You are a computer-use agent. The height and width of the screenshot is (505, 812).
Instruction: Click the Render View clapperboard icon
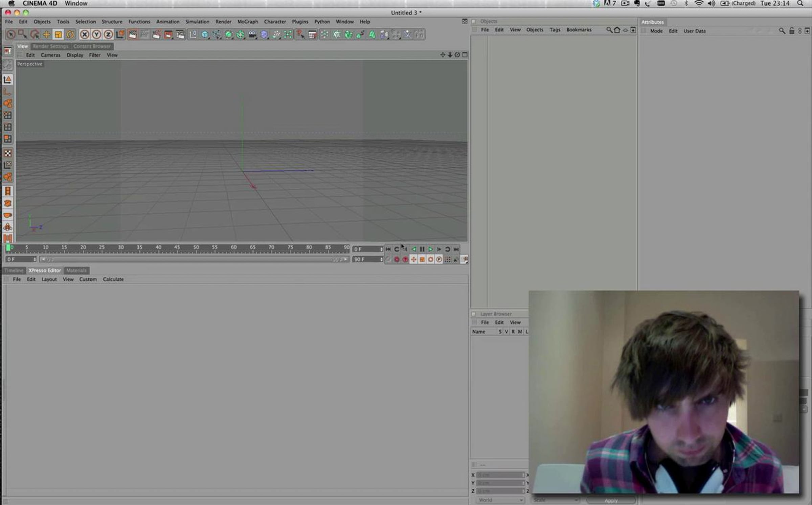[x=133, y=34]
